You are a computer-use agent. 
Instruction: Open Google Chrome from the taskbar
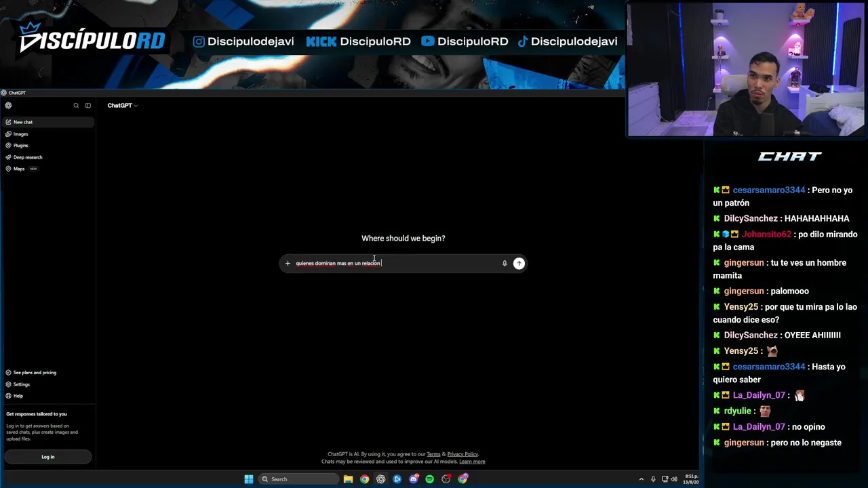click(x=364, y=479)
